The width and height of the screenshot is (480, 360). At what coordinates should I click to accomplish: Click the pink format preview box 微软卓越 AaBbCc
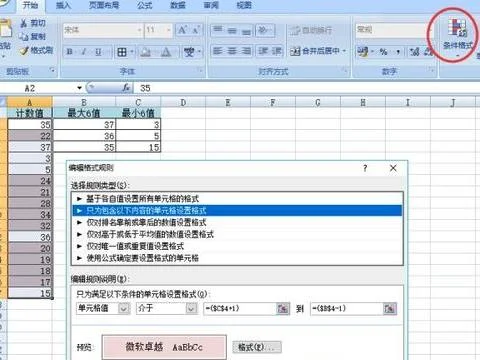click(164, 347)
